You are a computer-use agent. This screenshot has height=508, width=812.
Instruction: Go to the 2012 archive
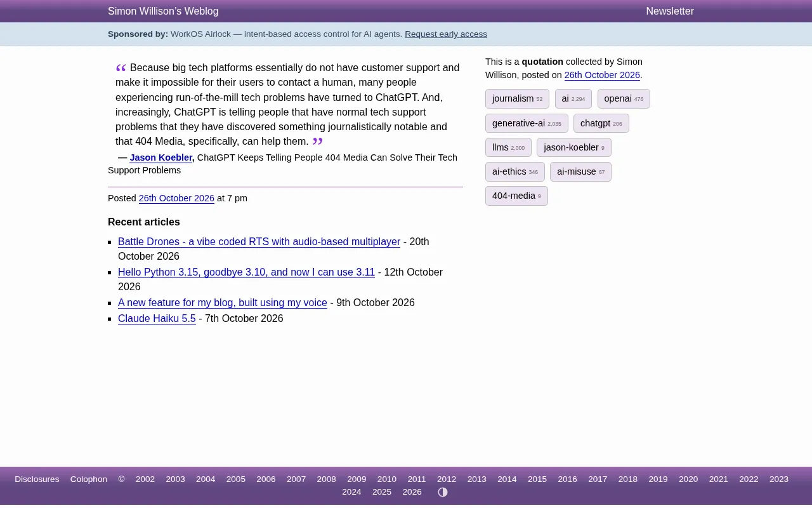447,479
